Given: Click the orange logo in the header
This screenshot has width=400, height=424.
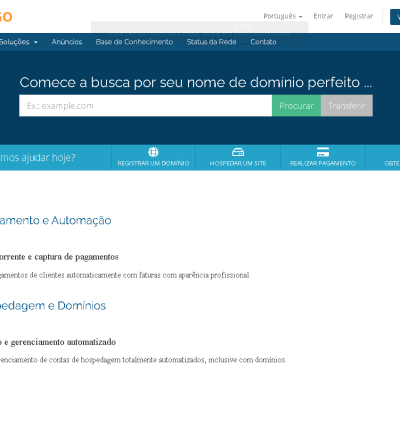Looking at the screenshot, I should pos(6,16).
